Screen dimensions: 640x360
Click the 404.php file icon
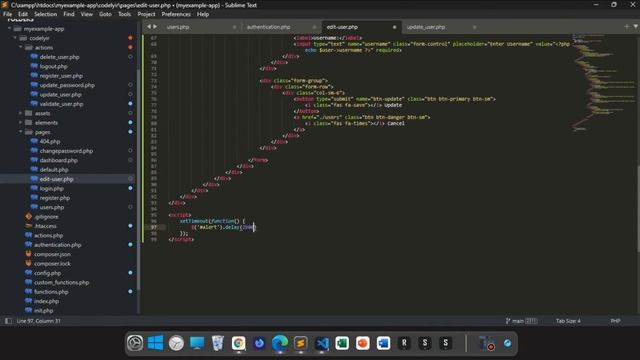click(34, 141)
